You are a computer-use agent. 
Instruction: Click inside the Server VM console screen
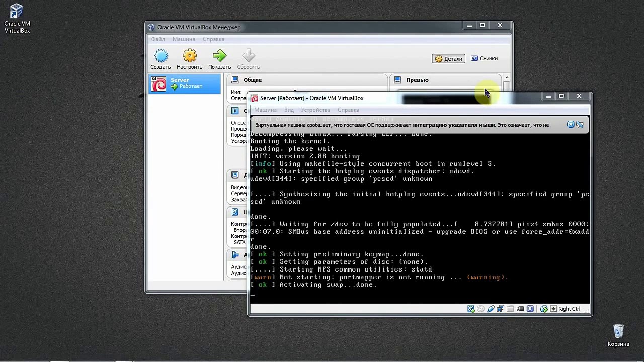(420, 209)
